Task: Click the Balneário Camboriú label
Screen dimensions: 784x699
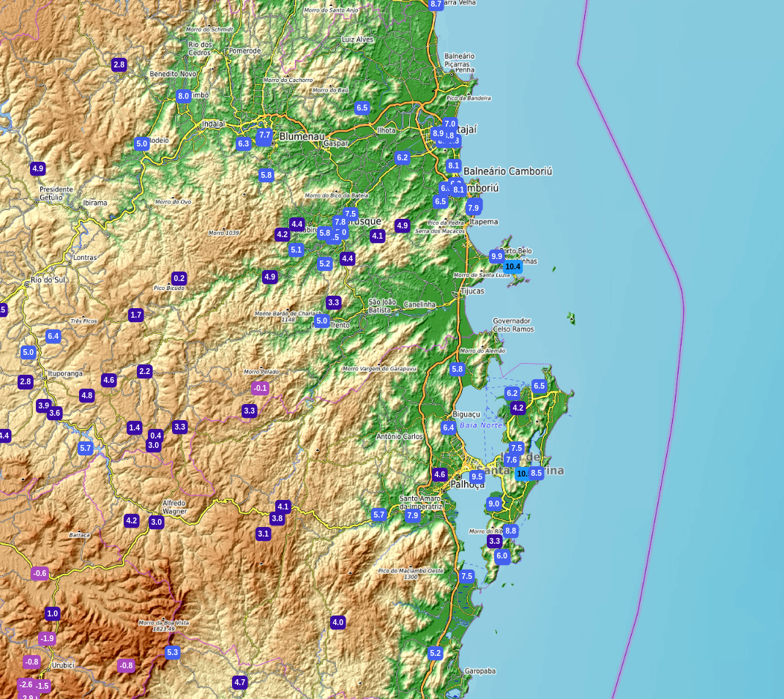Action: click(x=508, y=171)
